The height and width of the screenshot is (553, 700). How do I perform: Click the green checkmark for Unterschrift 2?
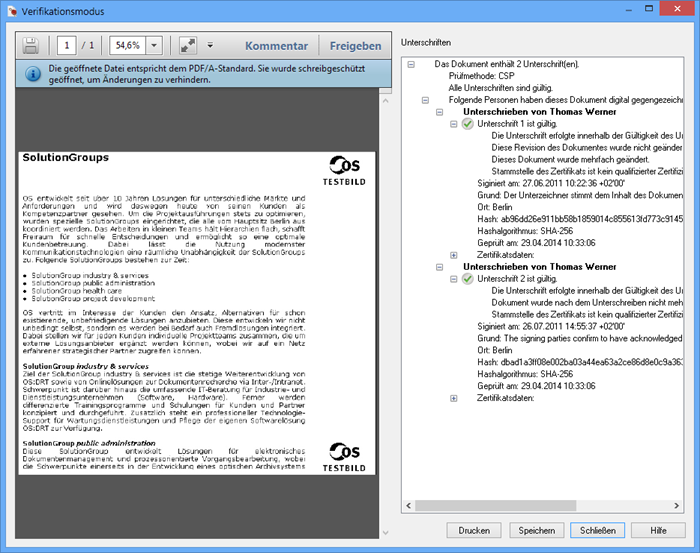467,279
